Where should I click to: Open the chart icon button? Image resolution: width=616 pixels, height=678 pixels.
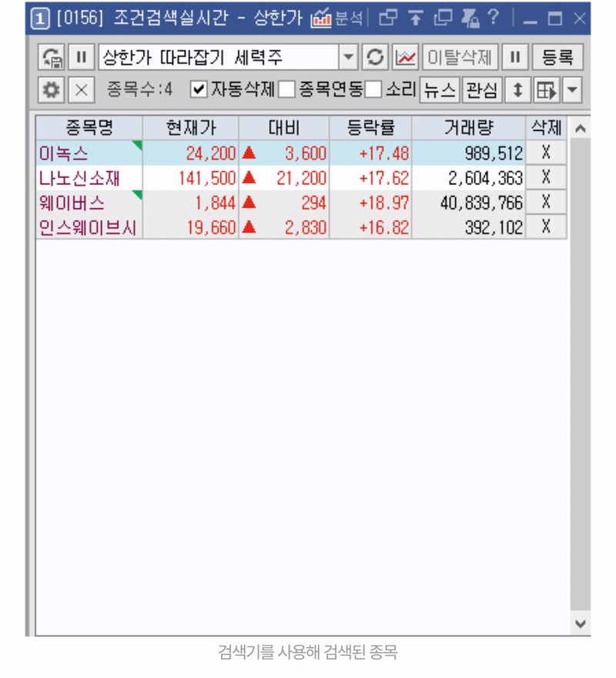click(405, 57)
